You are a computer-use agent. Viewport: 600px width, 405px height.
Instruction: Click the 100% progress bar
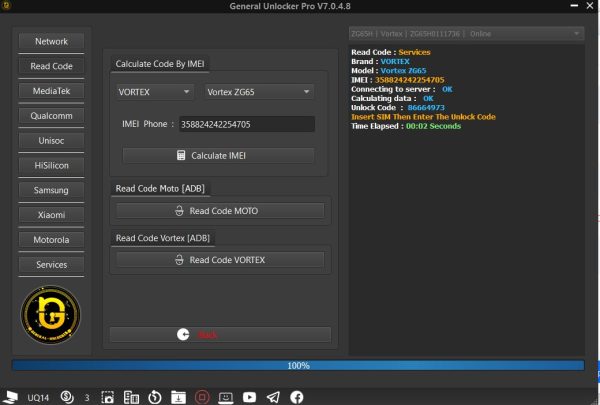298,366
